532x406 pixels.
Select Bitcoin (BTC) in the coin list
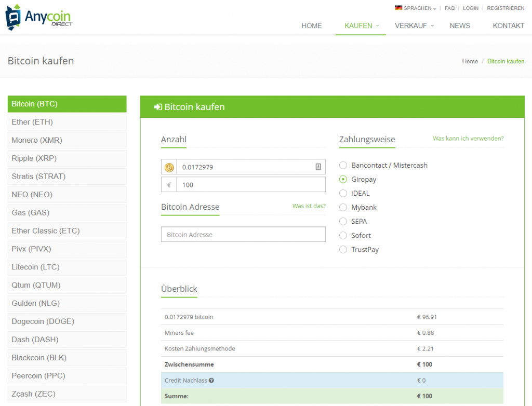click(67, 104)
